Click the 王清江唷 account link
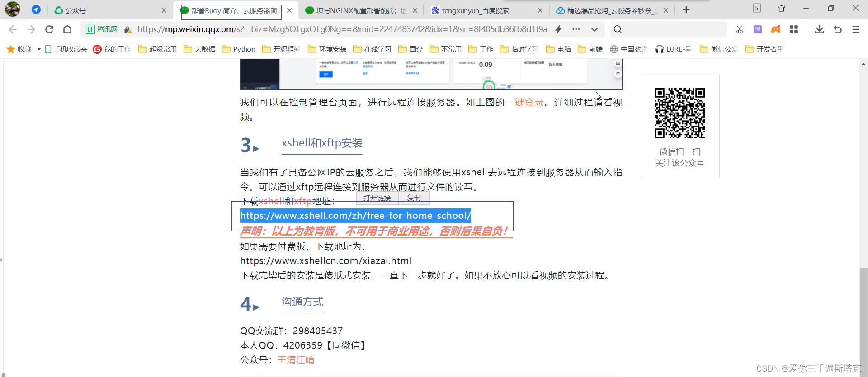 pyautogui.click(x=296, y=360)
